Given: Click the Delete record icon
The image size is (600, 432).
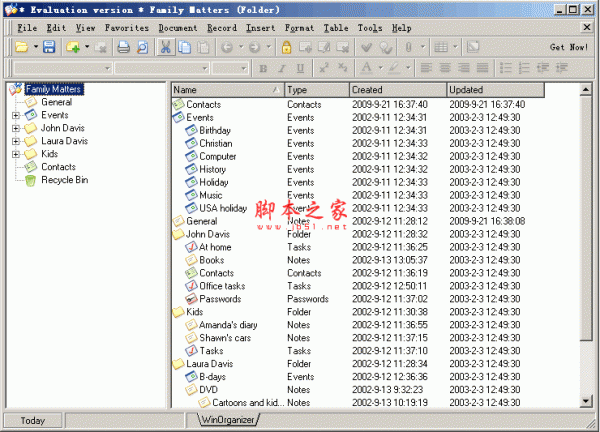Looking at the screenshot, I should pyautogui.click(x=342, y=47).
